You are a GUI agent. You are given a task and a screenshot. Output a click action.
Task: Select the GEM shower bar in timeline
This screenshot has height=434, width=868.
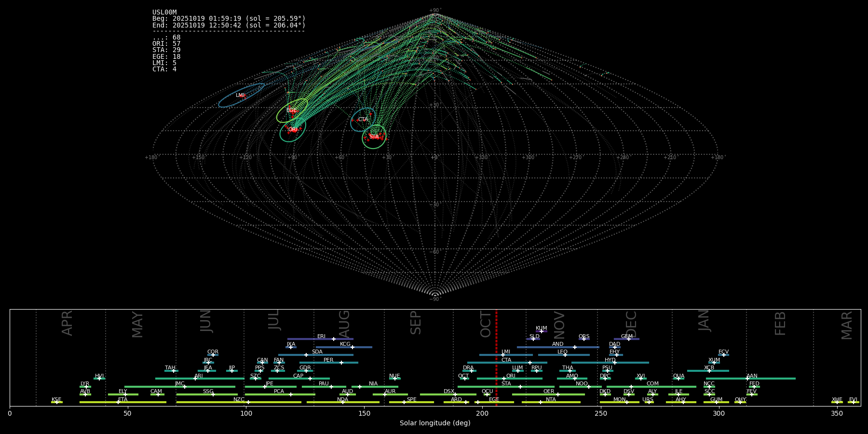pos(626,339)
